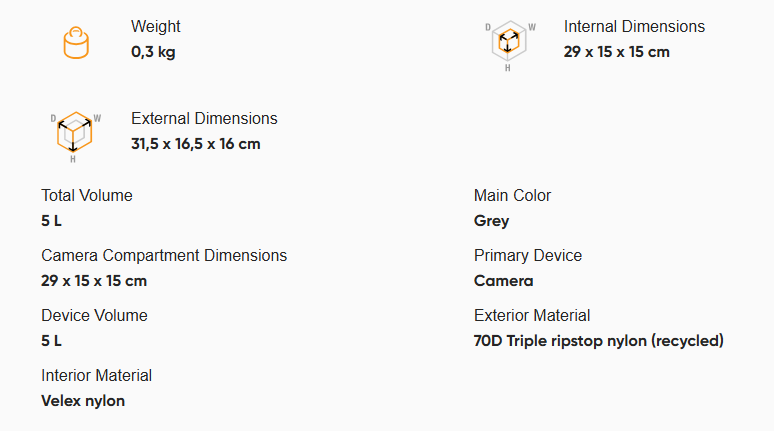Select the 70D Triple ripstop nylon text
Image resolution: width=774 pixels, height=431 pixels.
tap(560, 341)
